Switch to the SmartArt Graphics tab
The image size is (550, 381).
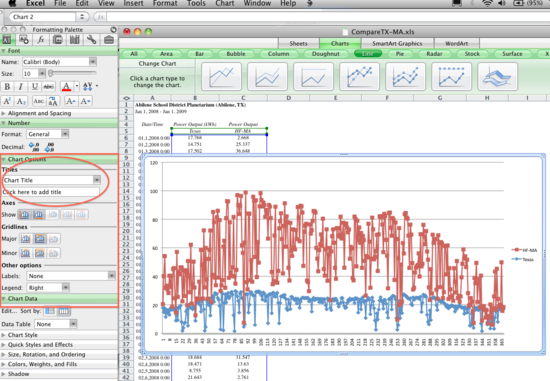(x=397, y=44)
